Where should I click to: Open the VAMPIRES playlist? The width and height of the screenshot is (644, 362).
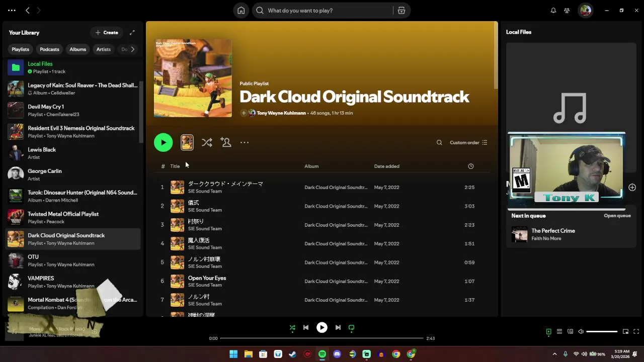click(x=73, y=282)
